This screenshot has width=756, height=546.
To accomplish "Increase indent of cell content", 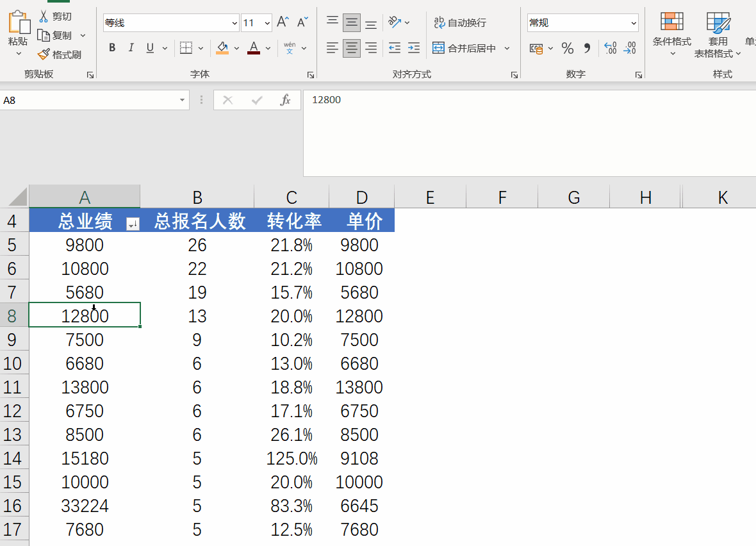I will click(414, 48).
